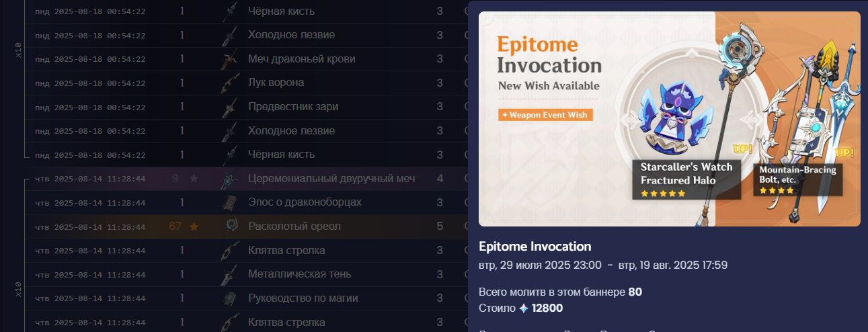868x332 pixels.
Task: Select the Церемониальный двуручный меч row name
Action: (331, 179)
